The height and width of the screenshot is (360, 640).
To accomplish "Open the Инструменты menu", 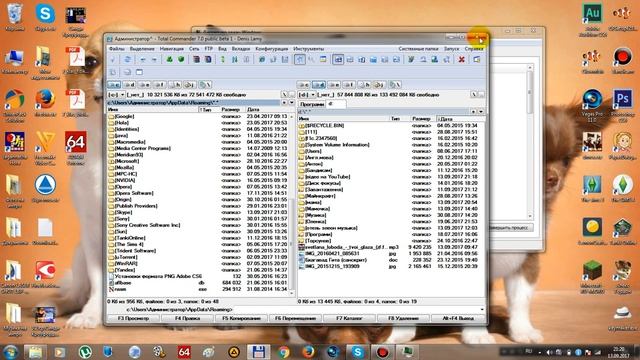I will 309,49.
